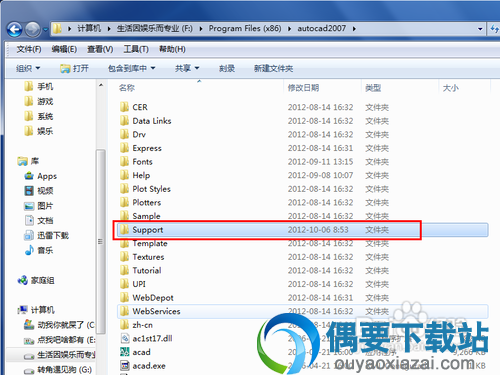Open 迅雷下载 library in sidebar
The height and width of the screenshot is (375, 500).
pos(53,235)
